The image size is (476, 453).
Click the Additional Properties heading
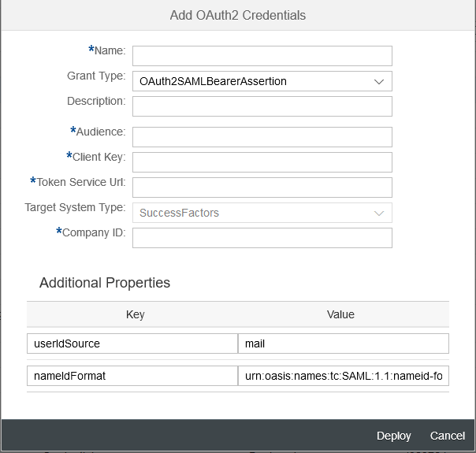point(105,283)
